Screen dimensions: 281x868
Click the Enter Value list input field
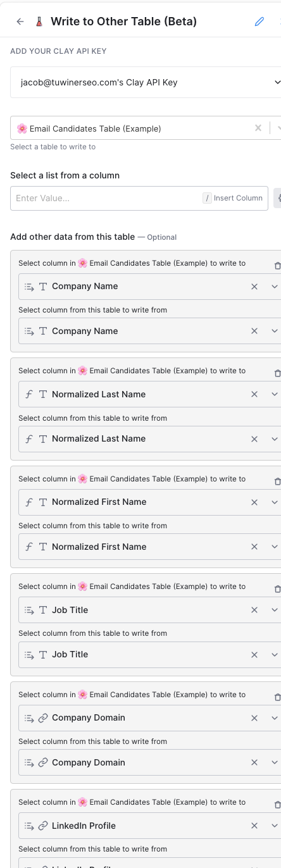(105, 198)
